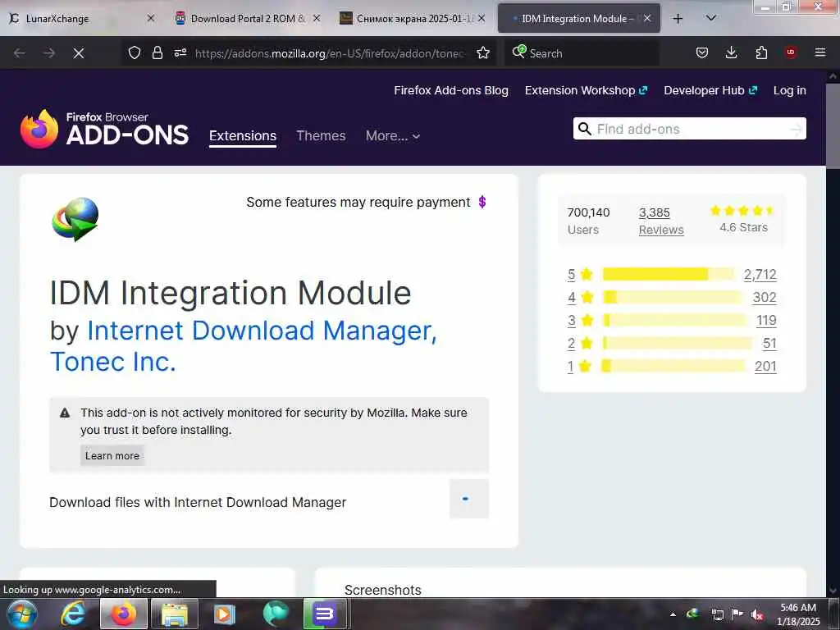Image resolution: width=840 pixels, height=630 pixels.
Task: Show hidden tray icons arrow
Action: (673, 614)
